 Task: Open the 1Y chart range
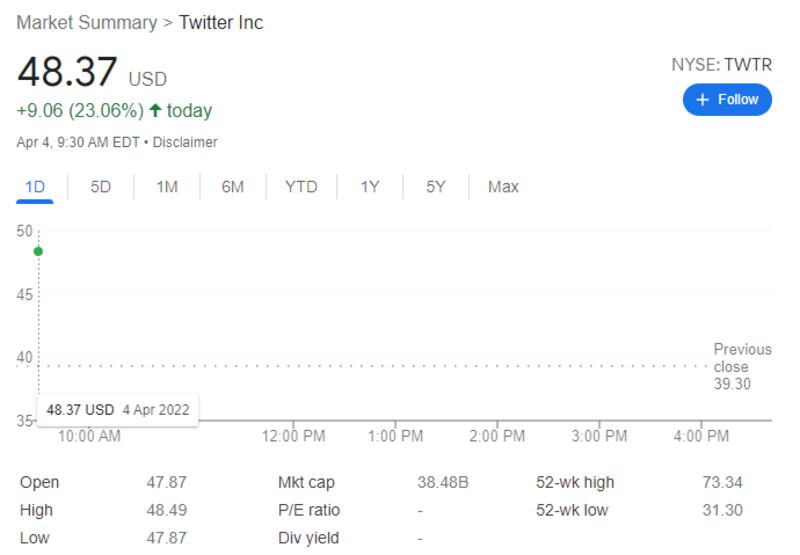coord(370,187)
